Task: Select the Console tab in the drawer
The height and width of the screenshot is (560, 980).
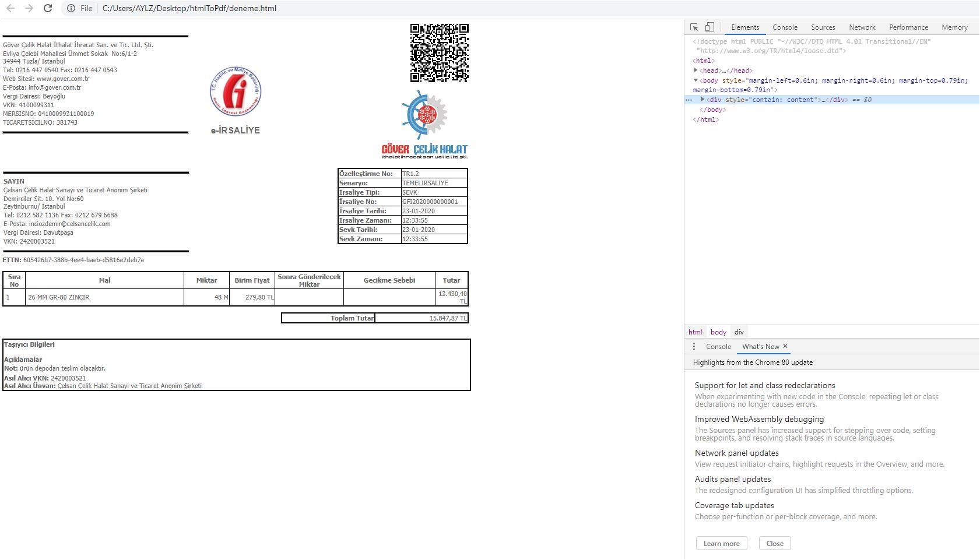Action: tap(718, 347)
